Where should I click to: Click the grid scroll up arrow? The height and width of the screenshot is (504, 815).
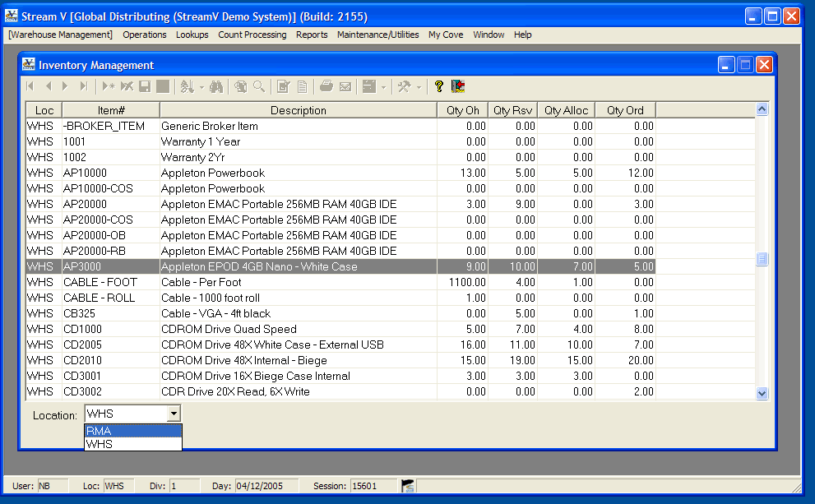click(762, 109)
